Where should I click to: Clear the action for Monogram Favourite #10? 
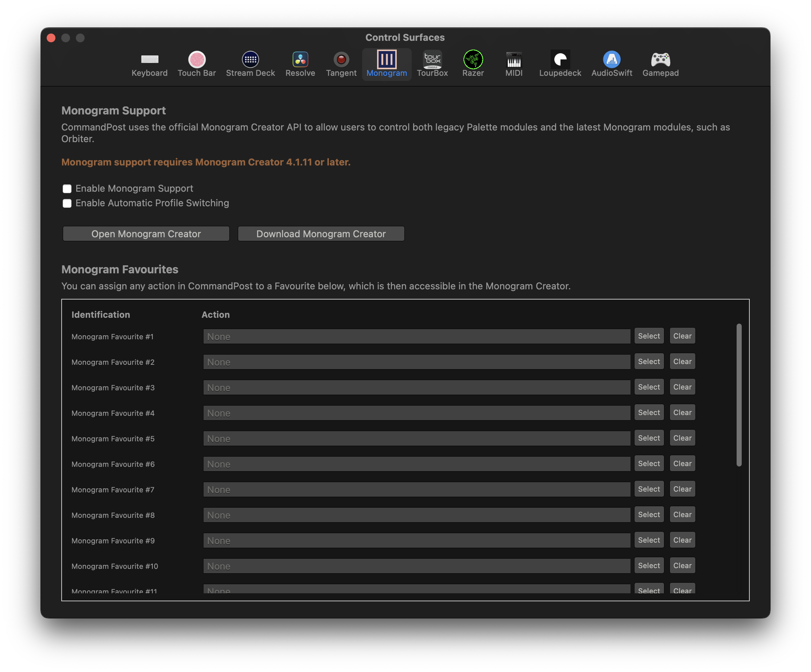[682, 565]
